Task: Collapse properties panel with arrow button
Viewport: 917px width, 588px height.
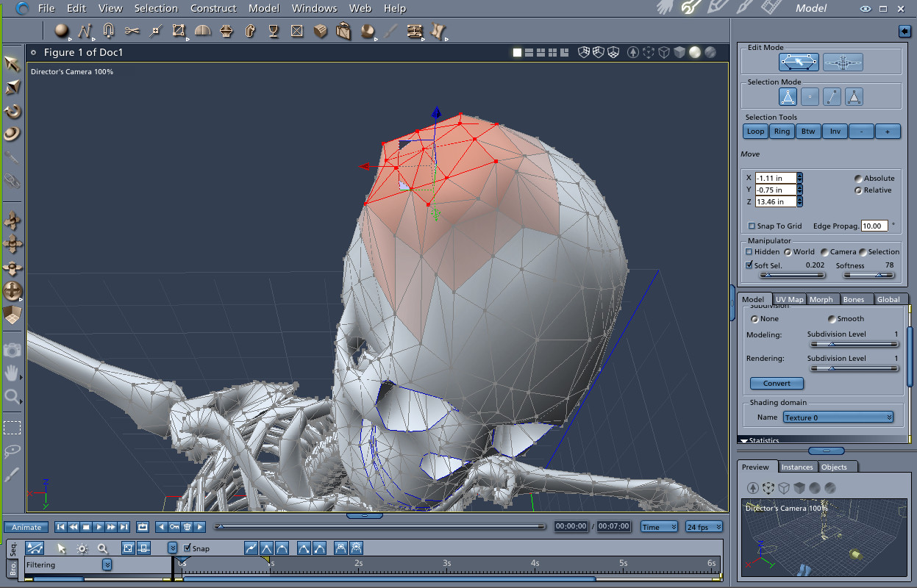Action: (904, 31)
